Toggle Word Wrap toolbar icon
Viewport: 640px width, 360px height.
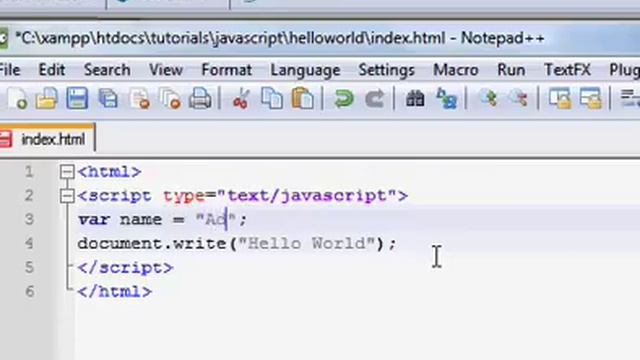pyautogui.click(x=630, y=98)
